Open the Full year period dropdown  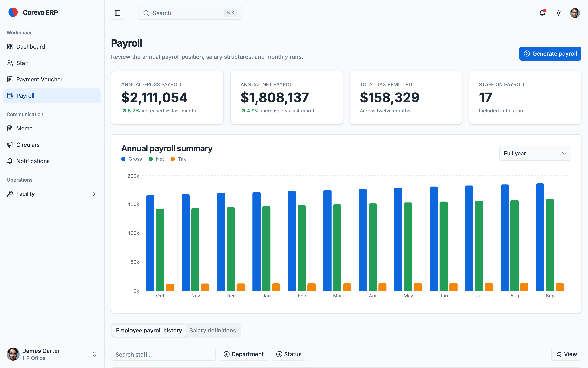click(535, 153)
